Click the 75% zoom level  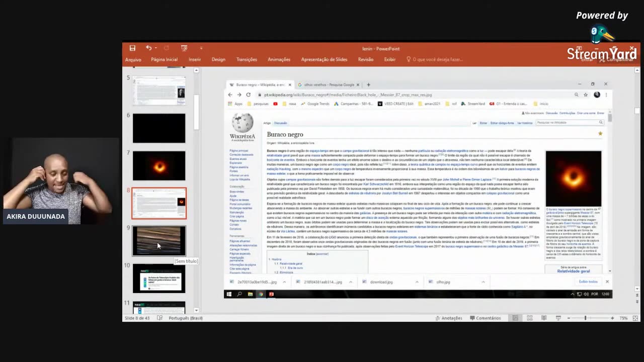coord(624,318)
